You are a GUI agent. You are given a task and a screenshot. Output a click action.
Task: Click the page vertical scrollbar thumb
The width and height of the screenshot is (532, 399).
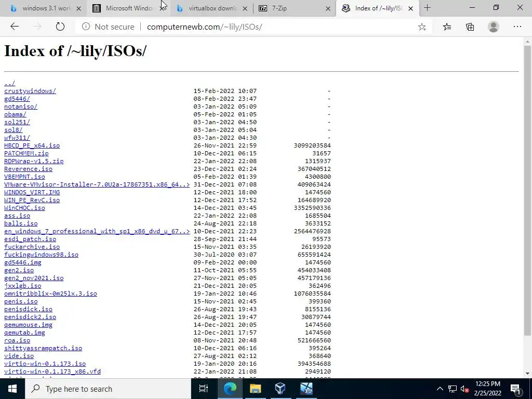pos(527,191)
